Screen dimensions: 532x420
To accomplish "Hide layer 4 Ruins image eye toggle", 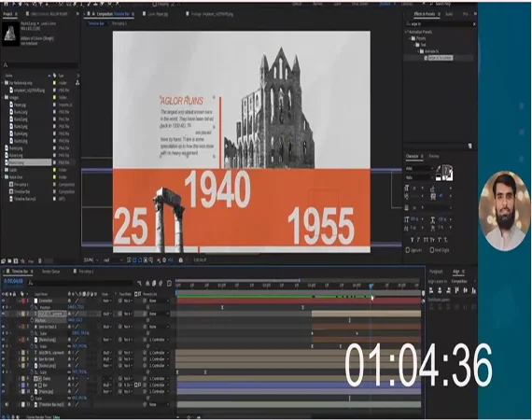I will click(4, 339).
